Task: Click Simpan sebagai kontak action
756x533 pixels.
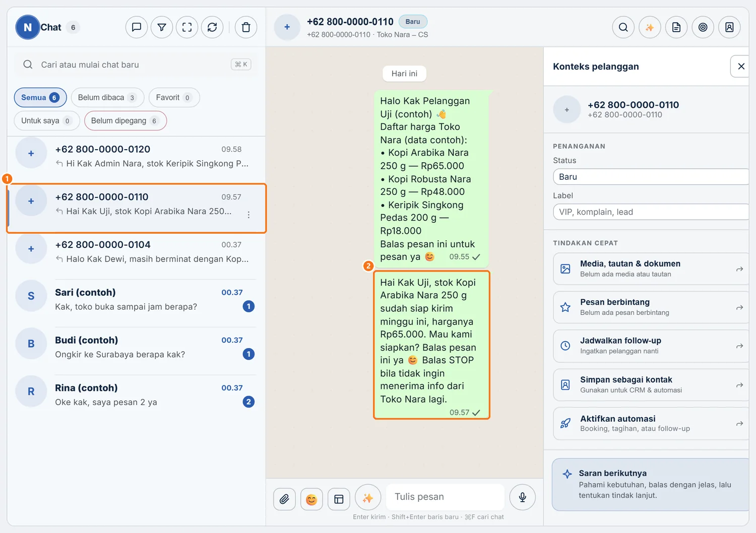Action: pyautogui.click(x=651, y=385)
